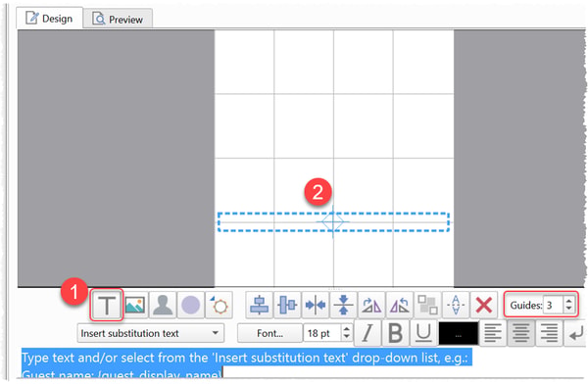Viewport: 588px width, 384px height.
Task: Click the orange ring table icon
Action: pyautogui.click(x=219, y=305)
